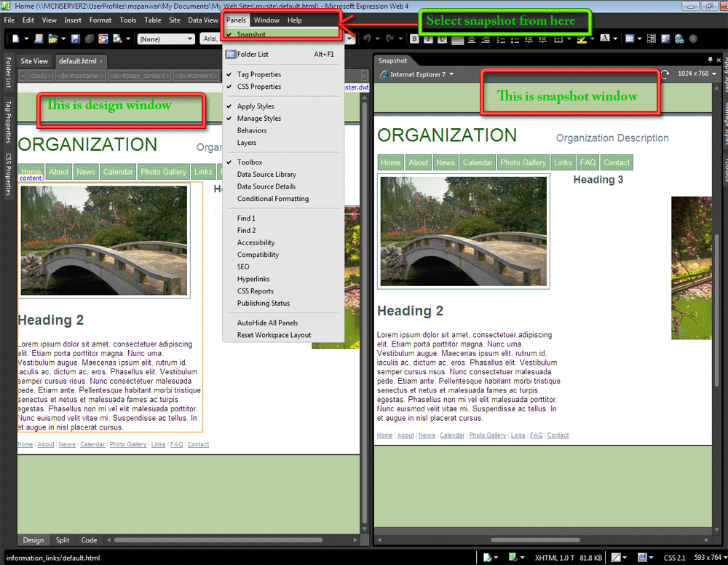The width and height of the screenshot is (728, 565).
Task: Click the Bulleted list icon
Action: [x=515, y=39]
